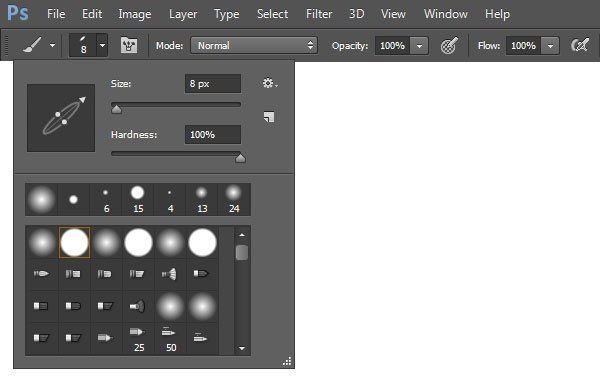This screenshot has width=600, height=392.
Task: Open the Window menu
Action: (x=445, y=14)
